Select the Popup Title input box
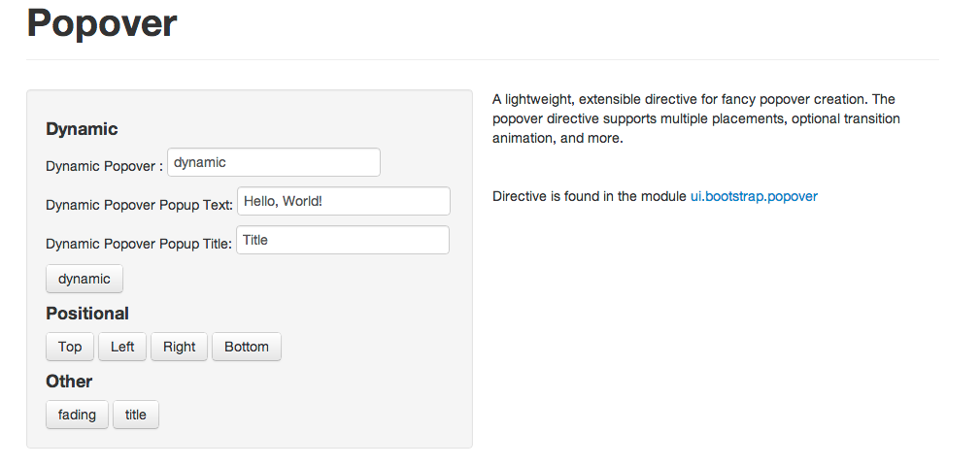 (343, 240)
